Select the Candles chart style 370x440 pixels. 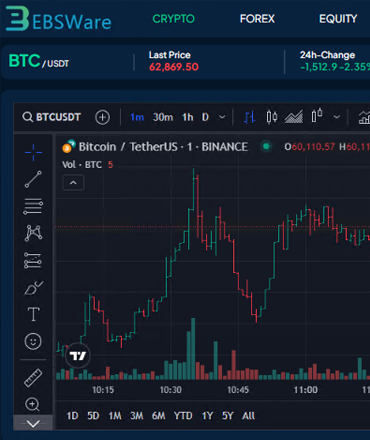tap(272, 117)
